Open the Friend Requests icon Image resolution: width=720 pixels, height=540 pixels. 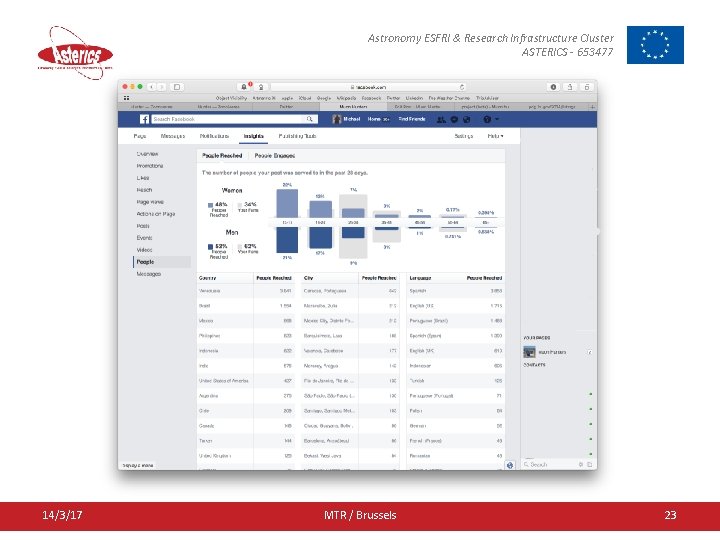[441, 119]
